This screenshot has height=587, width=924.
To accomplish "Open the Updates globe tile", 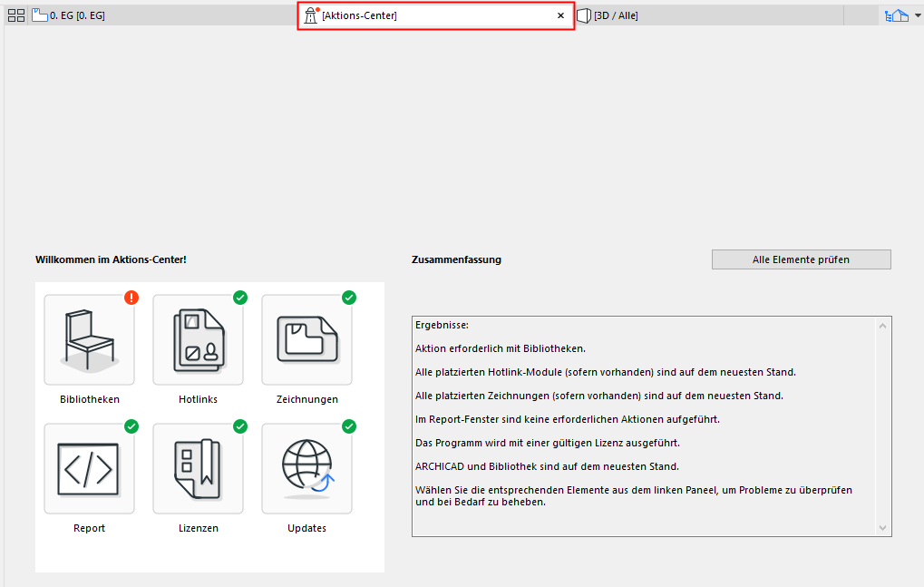I will click(x=307, y=469).
